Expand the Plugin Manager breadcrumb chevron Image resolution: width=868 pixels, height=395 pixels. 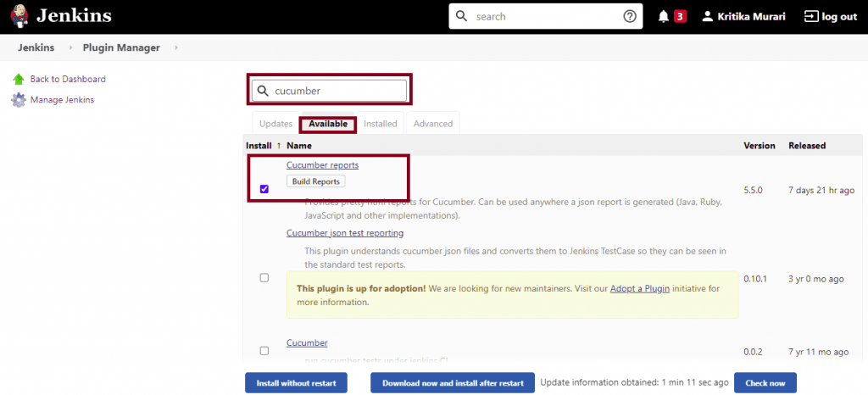pyautogui.click(x=176, y=47)
